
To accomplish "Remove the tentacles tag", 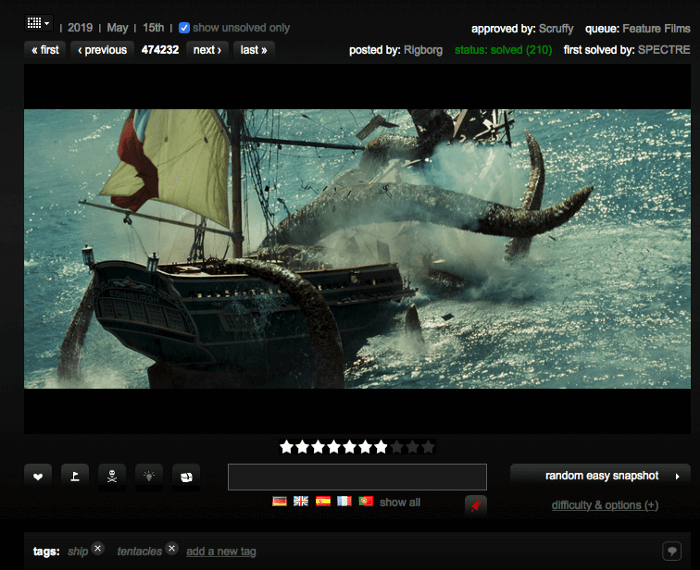I will pyautogui.click(x=172, y=548).
